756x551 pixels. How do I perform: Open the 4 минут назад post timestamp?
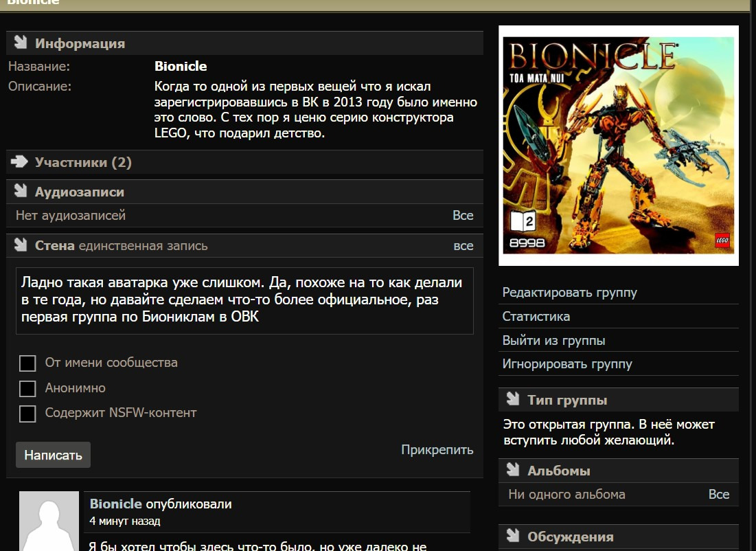125,521
